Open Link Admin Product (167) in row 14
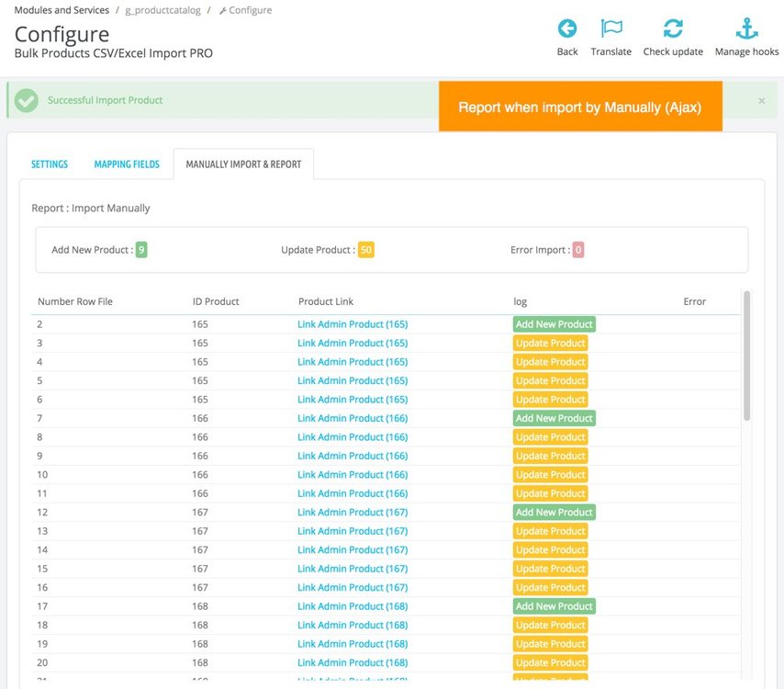 click(353, 550)
